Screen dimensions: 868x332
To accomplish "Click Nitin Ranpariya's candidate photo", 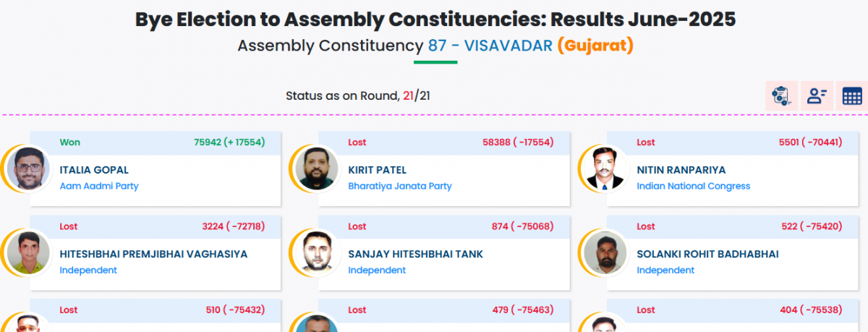I will tap(606, 169).
